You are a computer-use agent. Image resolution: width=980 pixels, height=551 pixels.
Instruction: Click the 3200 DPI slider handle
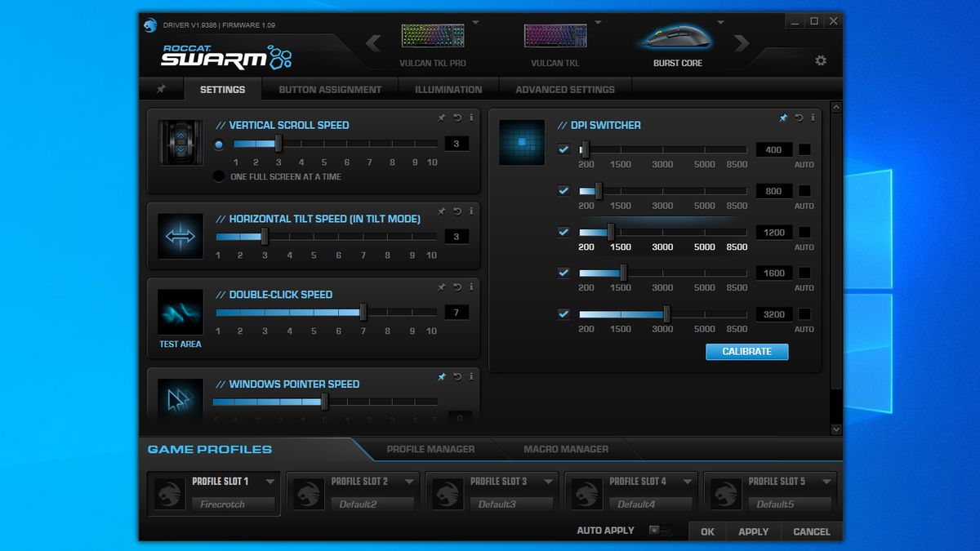point(666,313)
